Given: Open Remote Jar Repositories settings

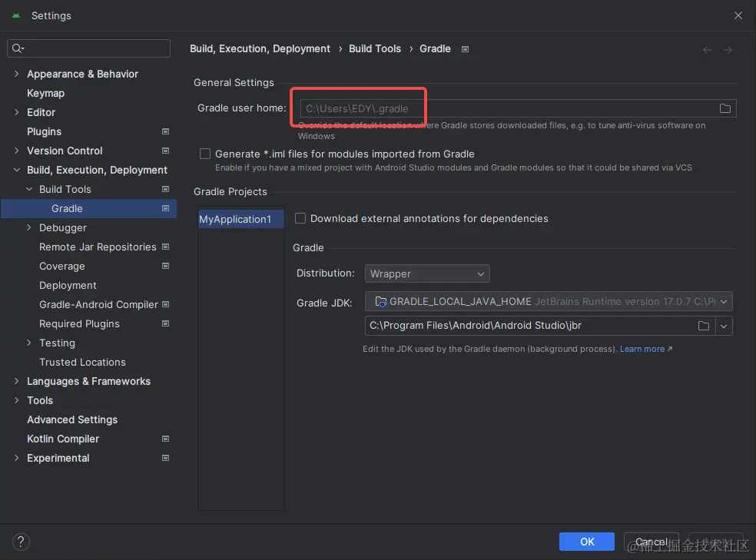Looking at the screenshot, I should pos(98,247).
